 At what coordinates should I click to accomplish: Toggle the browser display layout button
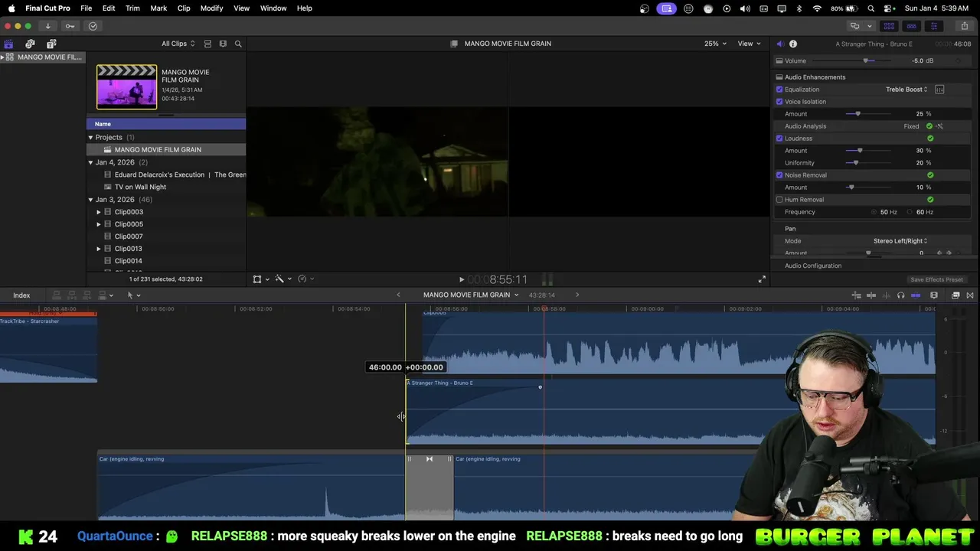click(889, 26)
